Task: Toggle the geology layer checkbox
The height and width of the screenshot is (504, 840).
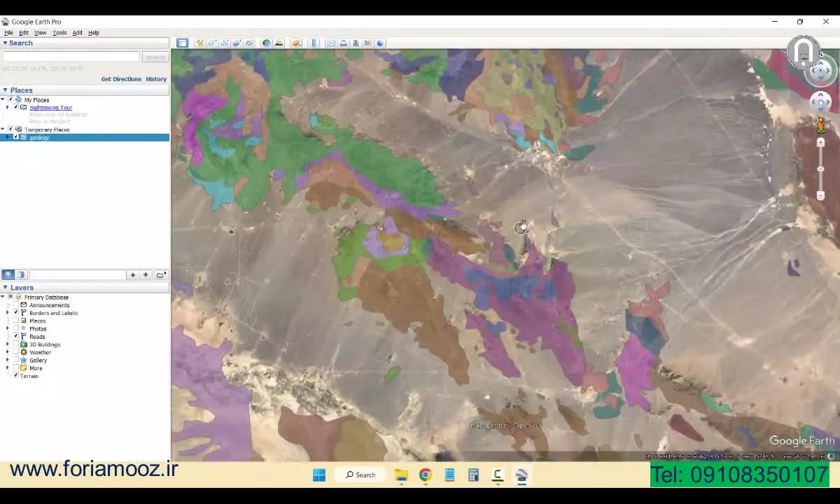Action: [16, 137]
